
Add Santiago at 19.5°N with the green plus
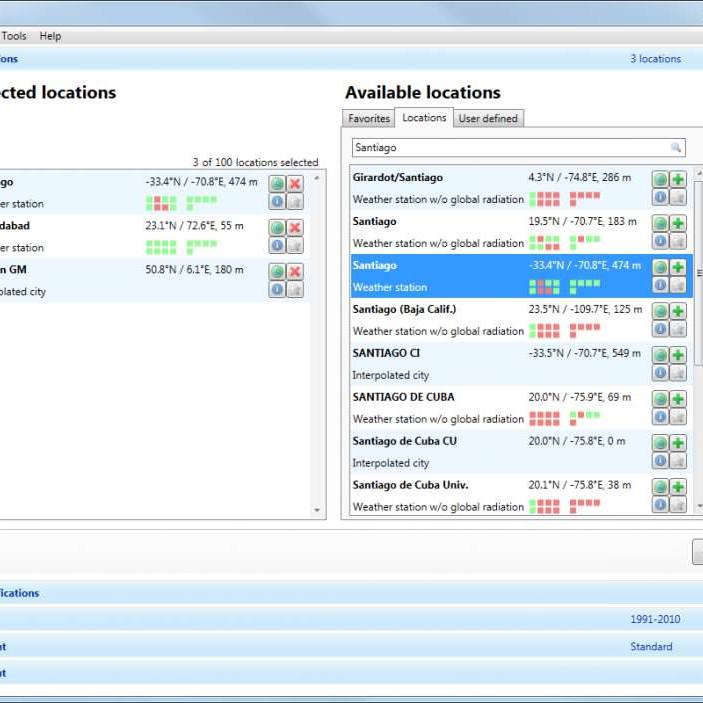(678, 223)
